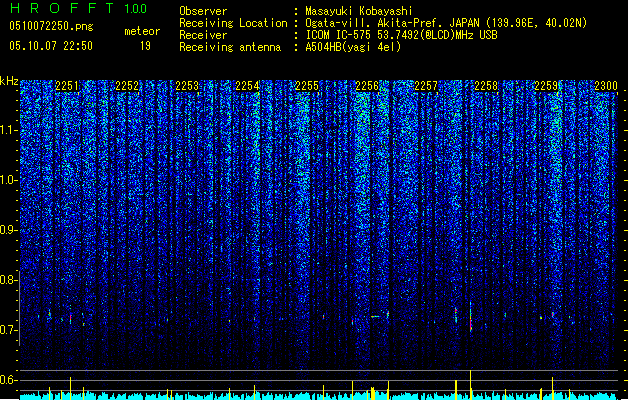Click the kHz axis unit label

click(x=9, y=81)
